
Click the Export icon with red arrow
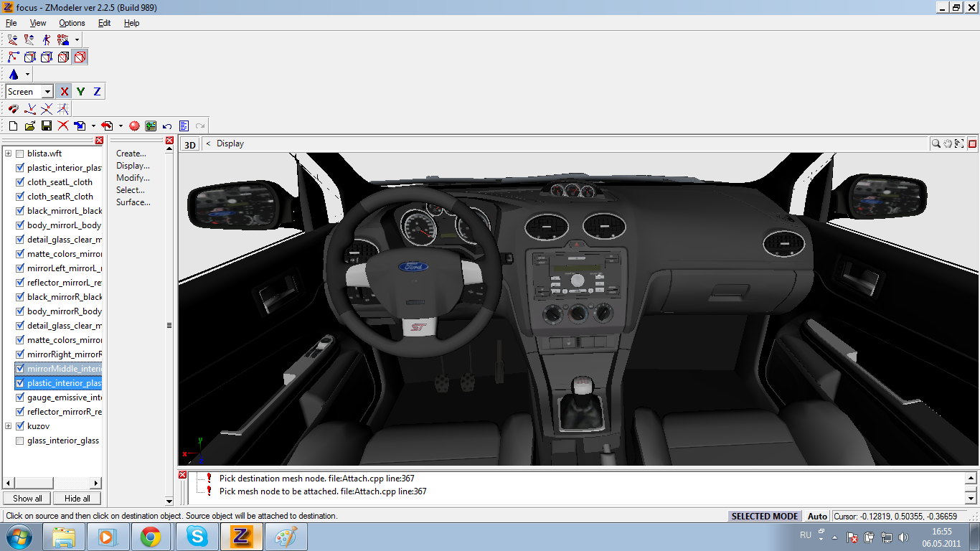pyautogui.click(x=107, y=126)
